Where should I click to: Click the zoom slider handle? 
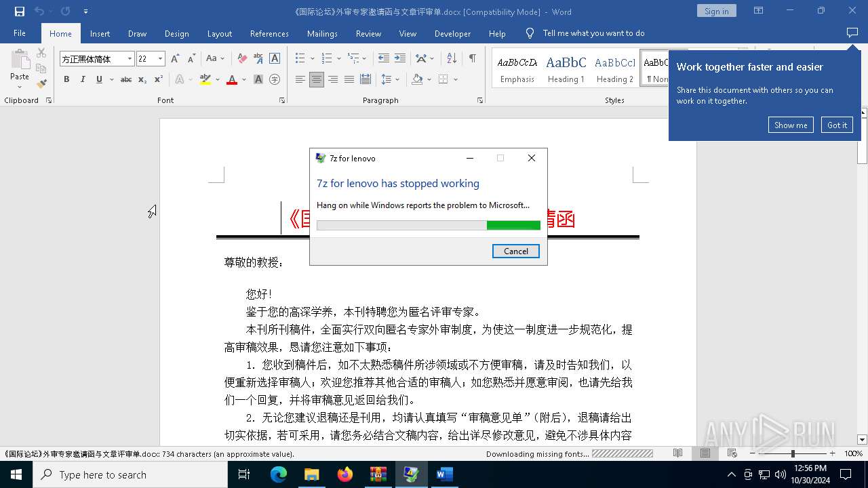tap(793, 453)
